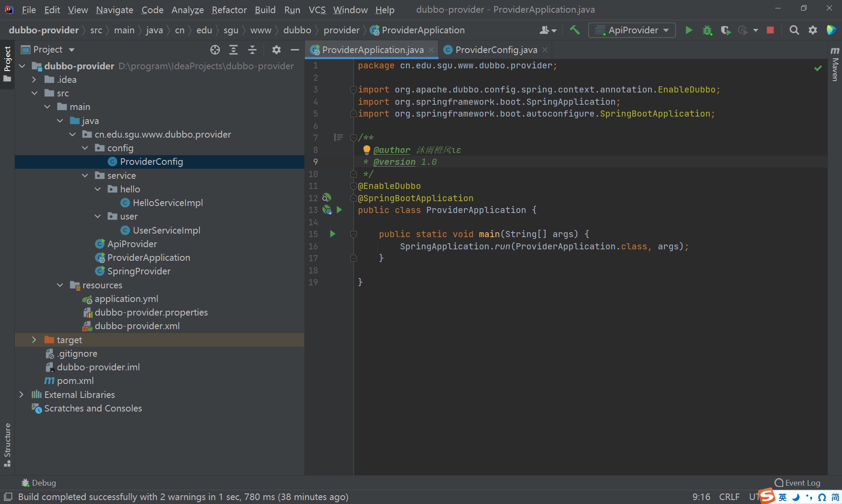842x504 pixels.
Task: Open the VCS menu
Action: [x=317, y=10]
